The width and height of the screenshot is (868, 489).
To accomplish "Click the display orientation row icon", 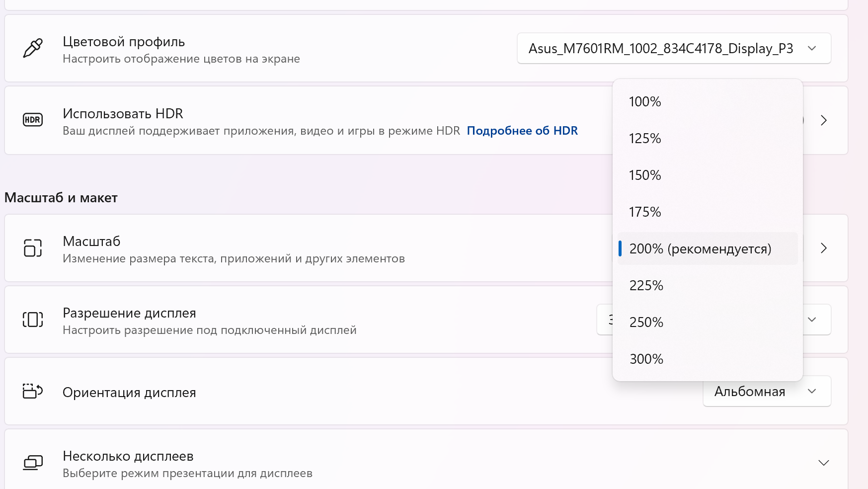I will (33, 391).
